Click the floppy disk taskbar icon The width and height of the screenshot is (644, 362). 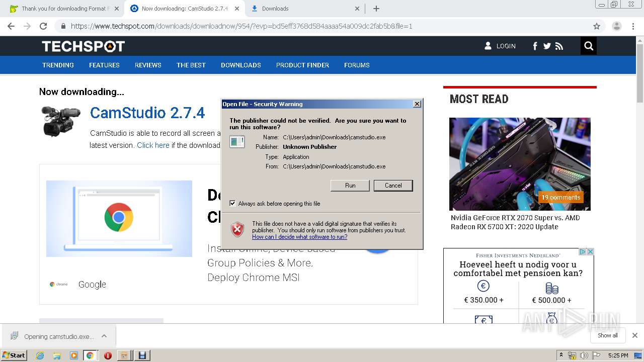tap(142, 355)
